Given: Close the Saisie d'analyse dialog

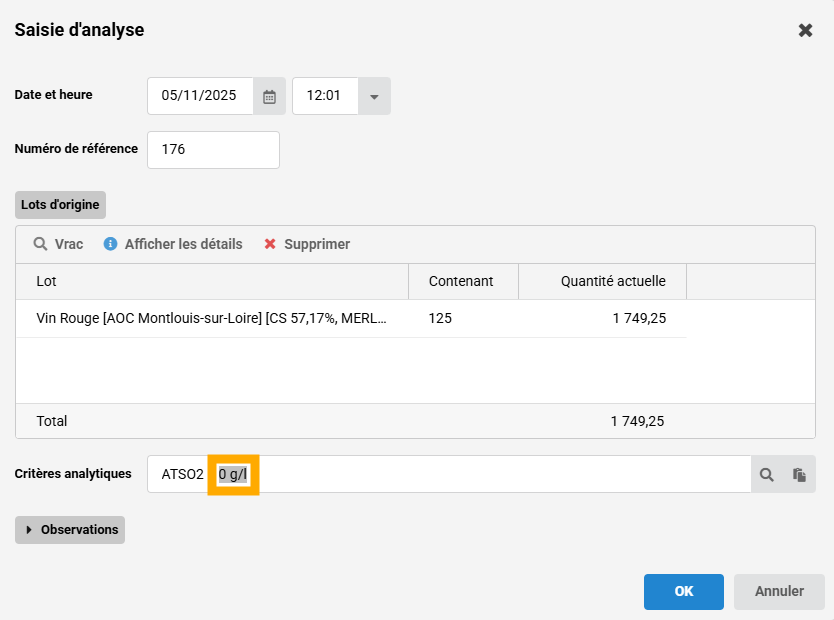Looking at the screenshot, I should point(805,30).
